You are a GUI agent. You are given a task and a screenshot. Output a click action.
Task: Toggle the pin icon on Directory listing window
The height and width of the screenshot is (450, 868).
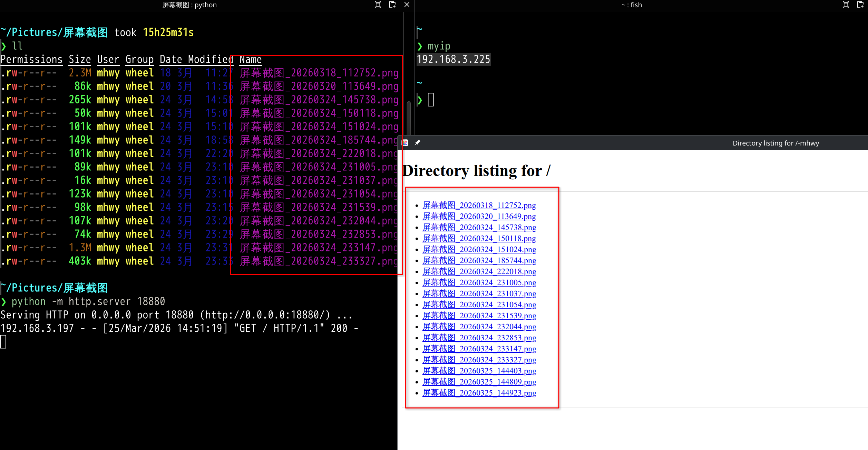417,143
